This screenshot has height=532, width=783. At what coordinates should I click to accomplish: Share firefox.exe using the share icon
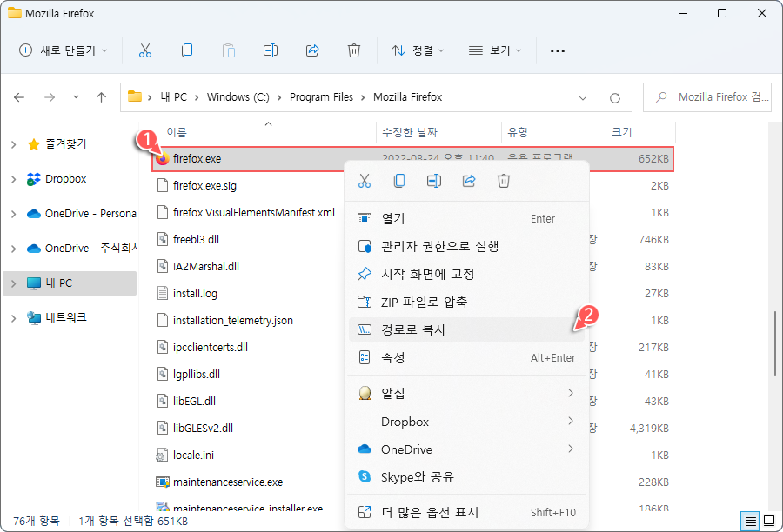pos(469,181)
